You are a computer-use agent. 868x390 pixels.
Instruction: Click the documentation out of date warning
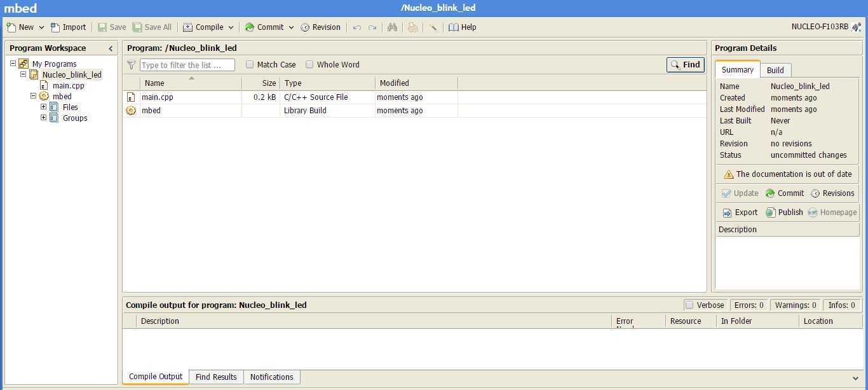point(787,174)
